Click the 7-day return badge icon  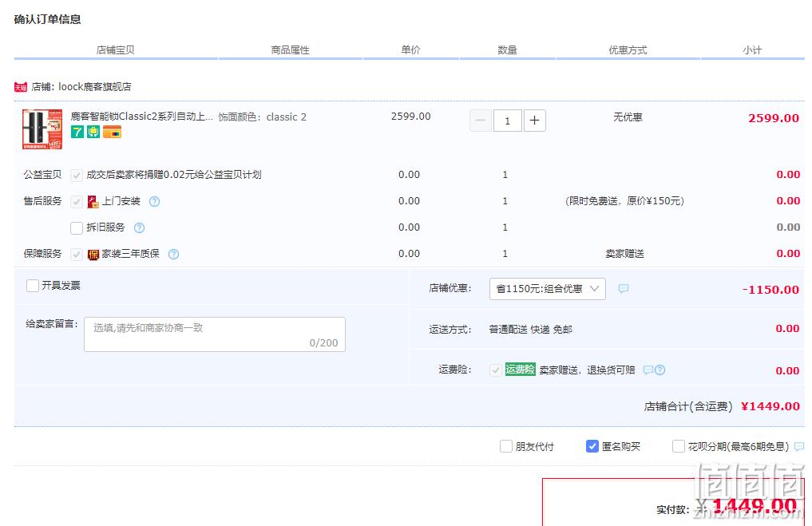[x=77, y=132]
